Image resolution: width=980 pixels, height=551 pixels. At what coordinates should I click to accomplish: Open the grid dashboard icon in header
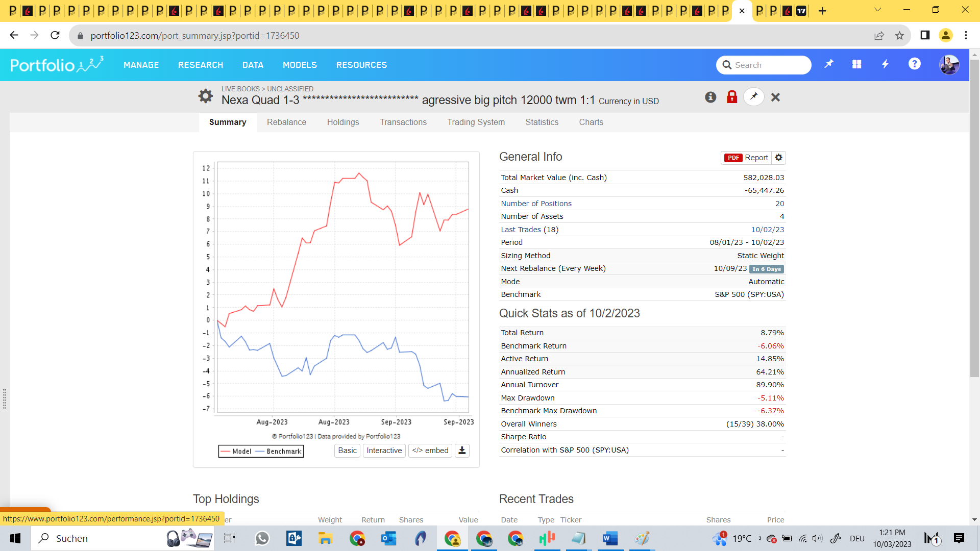(x=857, y=64)
